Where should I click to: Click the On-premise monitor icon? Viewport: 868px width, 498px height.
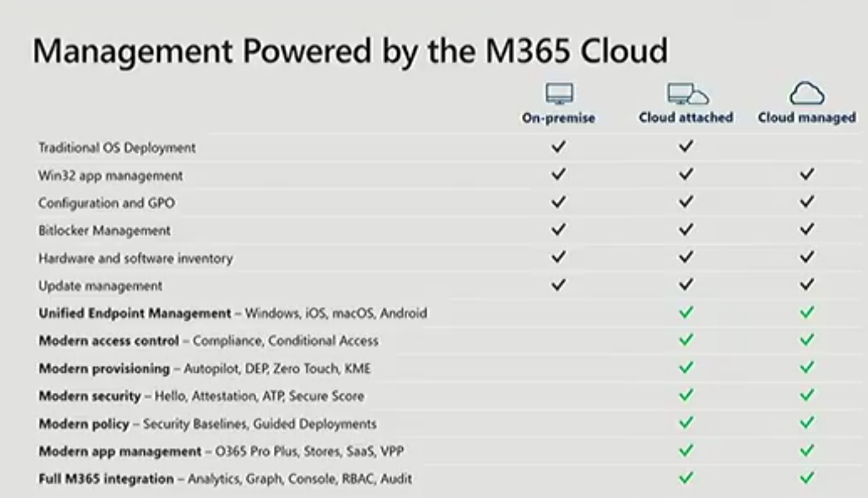pyautogui.click(x=559, y=95)
